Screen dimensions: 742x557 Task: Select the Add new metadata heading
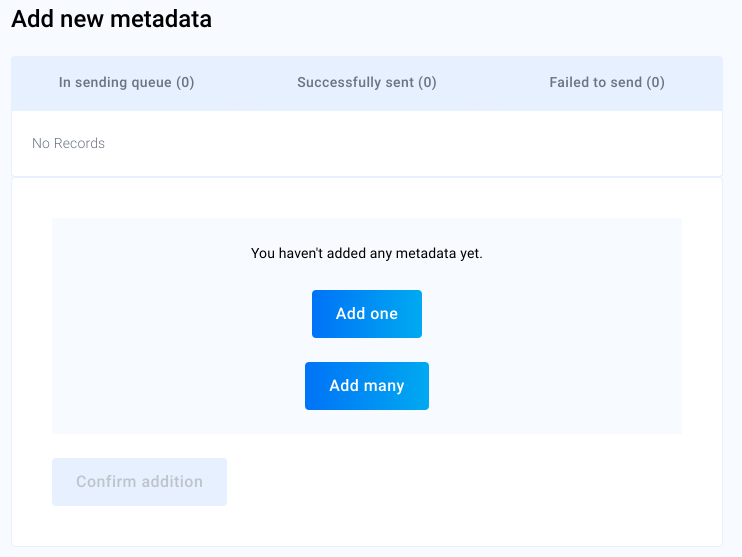click(111, 19)
